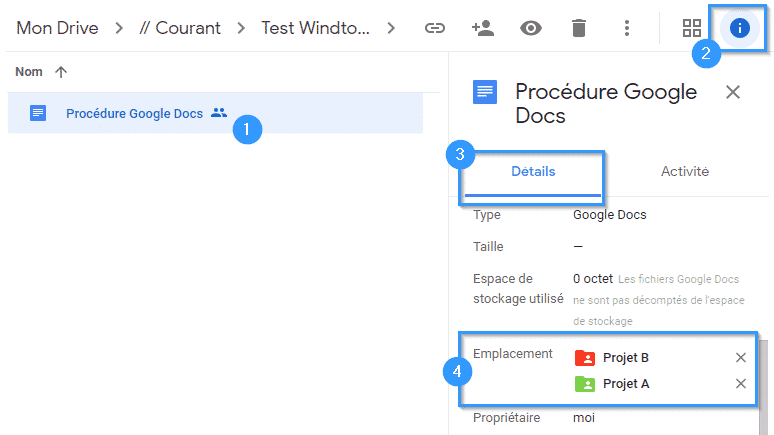
Task: Click the shared people icon on file row
Action: point(219,113)
